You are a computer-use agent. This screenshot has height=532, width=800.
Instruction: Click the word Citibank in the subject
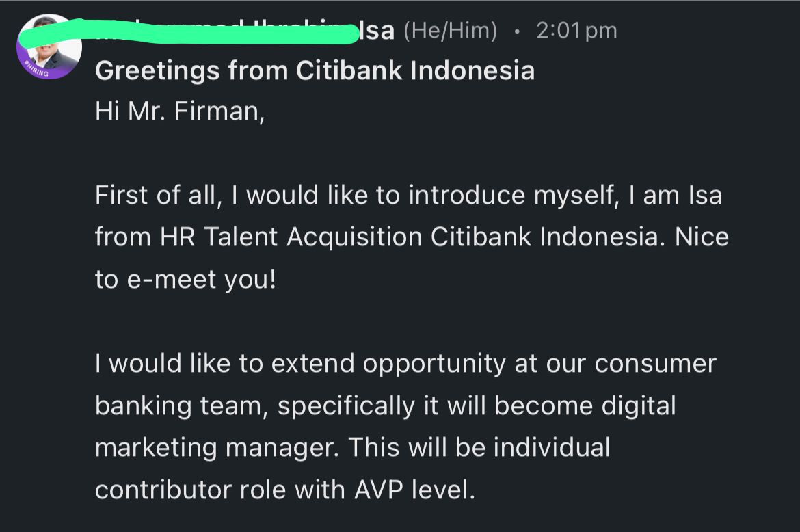(349, 70)
